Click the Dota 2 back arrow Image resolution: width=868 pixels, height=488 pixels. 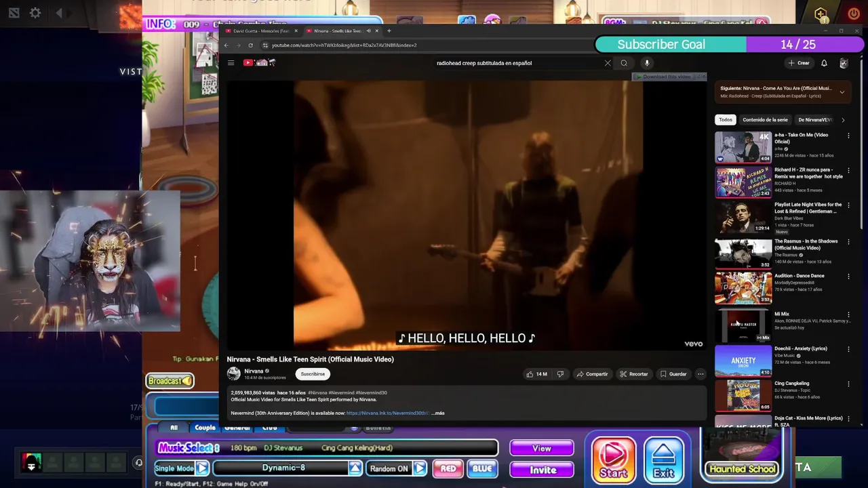coord(59,13)
